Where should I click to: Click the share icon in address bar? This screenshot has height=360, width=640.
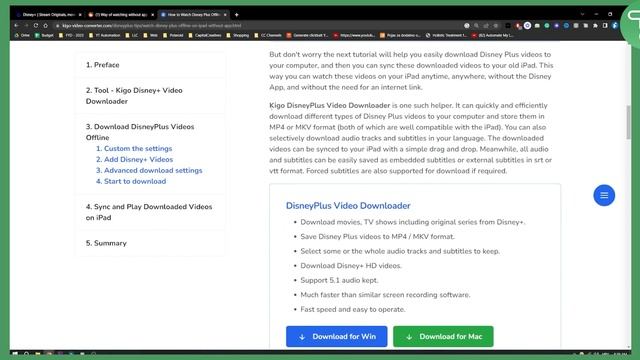coord(486,25)
